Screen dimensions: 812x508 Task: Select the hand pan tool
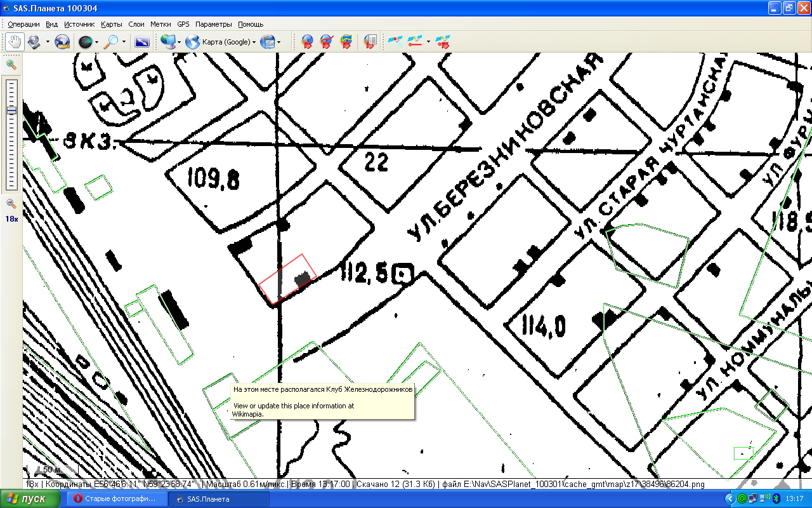[14, 42]
